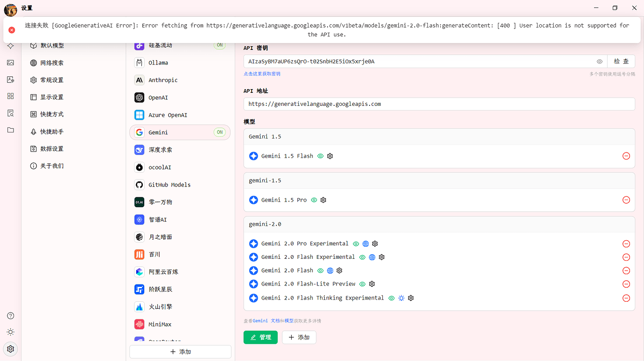Image resolution: width=644 pixels, height=361 pixels.
Task: Remove Gemini 2.0 Flash Experimental model
Action: (x=626, y=257)
